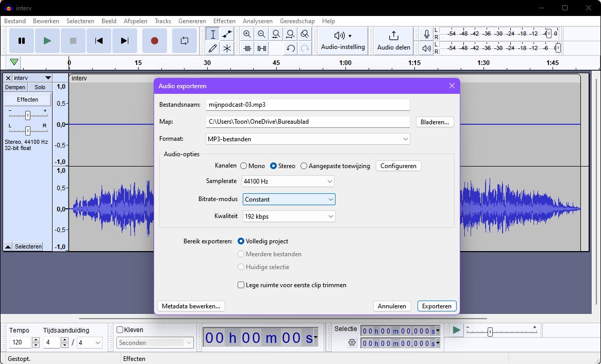The height and width of the screenshot is (364, 601).
Task: Skip to start of the project
Action: (x=99, y=41)
